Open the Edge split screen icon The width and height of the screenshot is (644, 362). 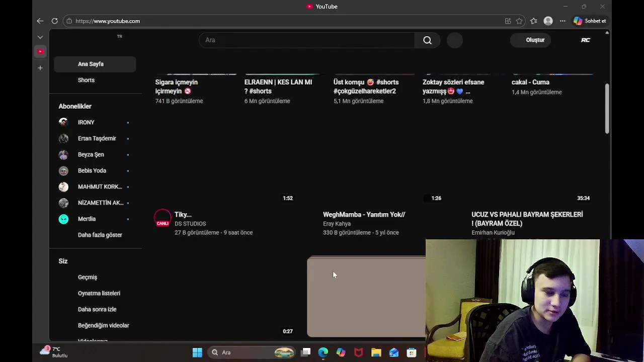[x=508, y=21]
